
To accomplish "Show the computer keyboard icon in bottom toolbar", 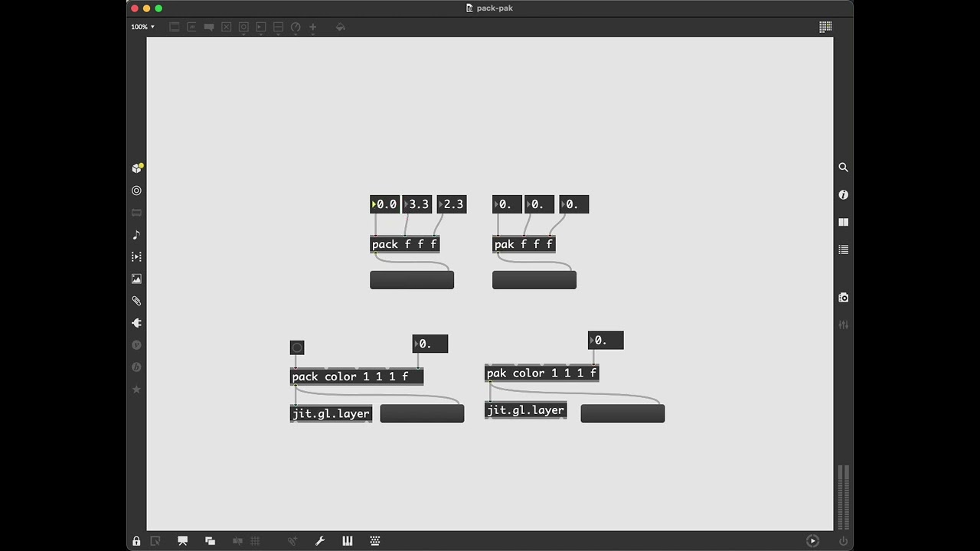I will (x=375, y=541).
